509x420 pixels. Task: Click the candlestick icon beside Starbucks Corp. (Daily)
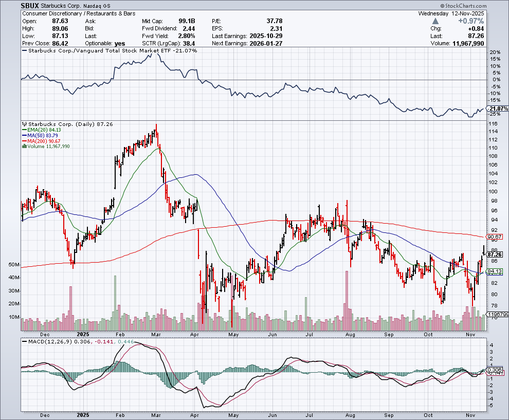(x=24, y=124)
